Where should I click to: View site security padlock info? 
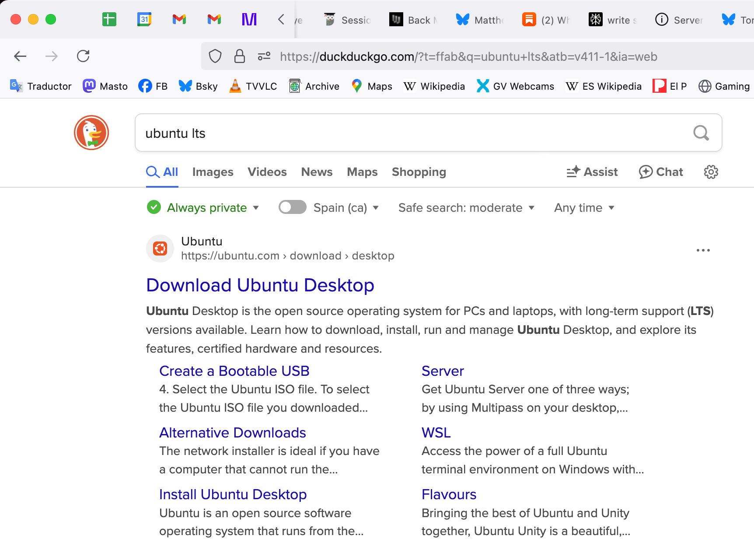pyautogui.click(x=240, y=56)
